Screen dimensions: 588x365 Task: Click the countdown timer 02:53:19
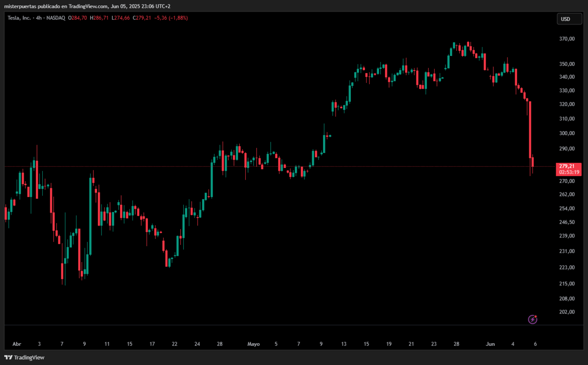pyautogui.click(x=569, y=172)
